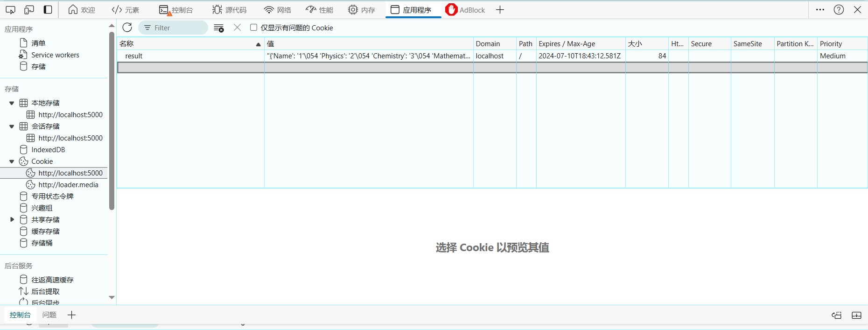Click the clear all cookies icon
The image size is (868, 330).
pyautogui.click(x=218, y=28)
